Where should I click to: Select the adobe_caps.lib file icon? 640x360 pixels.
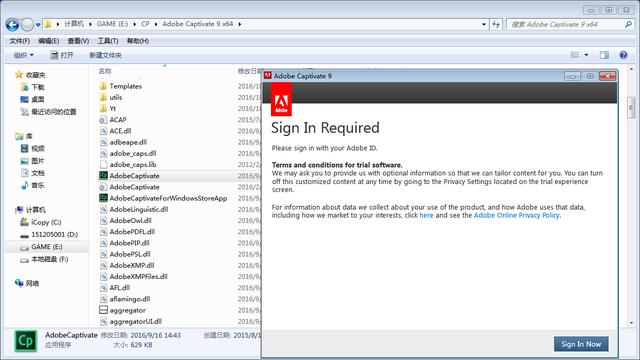103,164
